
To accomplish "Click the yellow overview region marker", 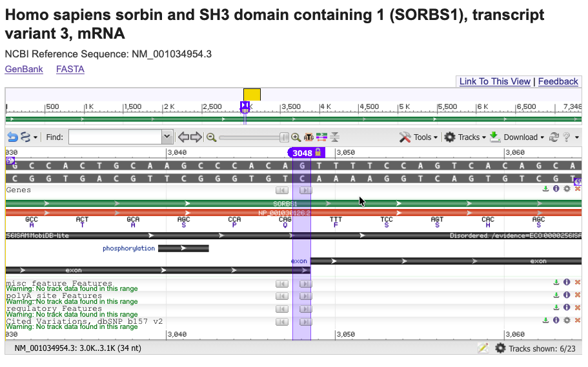I will [x=252, y=94].
